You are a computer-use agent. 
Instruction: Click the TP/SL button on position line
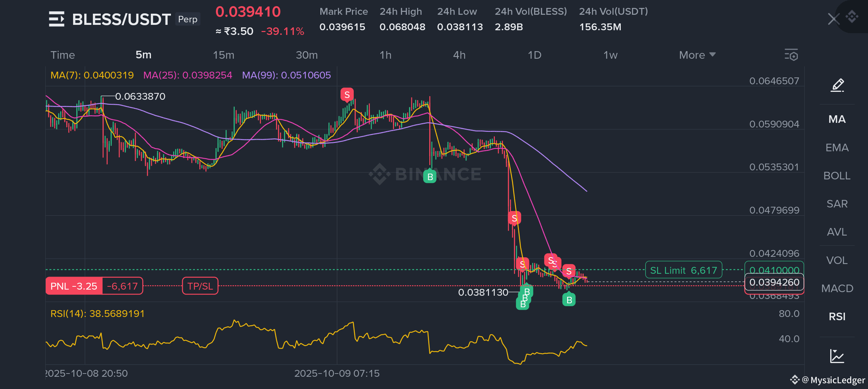[x=200, y=286]
